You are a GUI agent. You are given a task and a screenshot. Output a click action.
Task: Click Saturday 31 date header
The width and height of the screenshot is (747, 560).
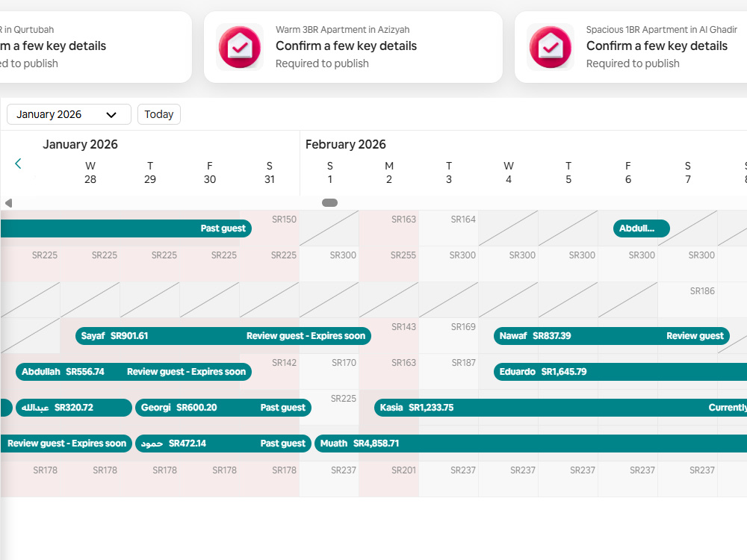click(270, 172)
